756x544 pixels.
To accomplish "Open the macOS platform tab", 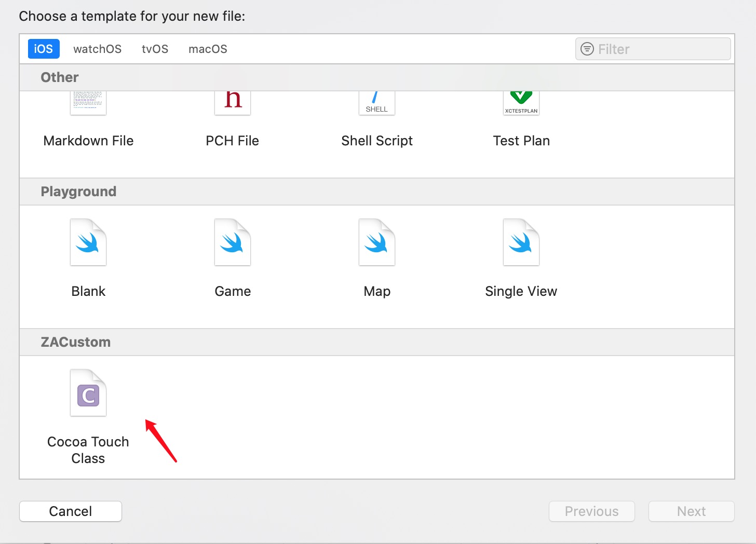I will [x=208, y=49].
